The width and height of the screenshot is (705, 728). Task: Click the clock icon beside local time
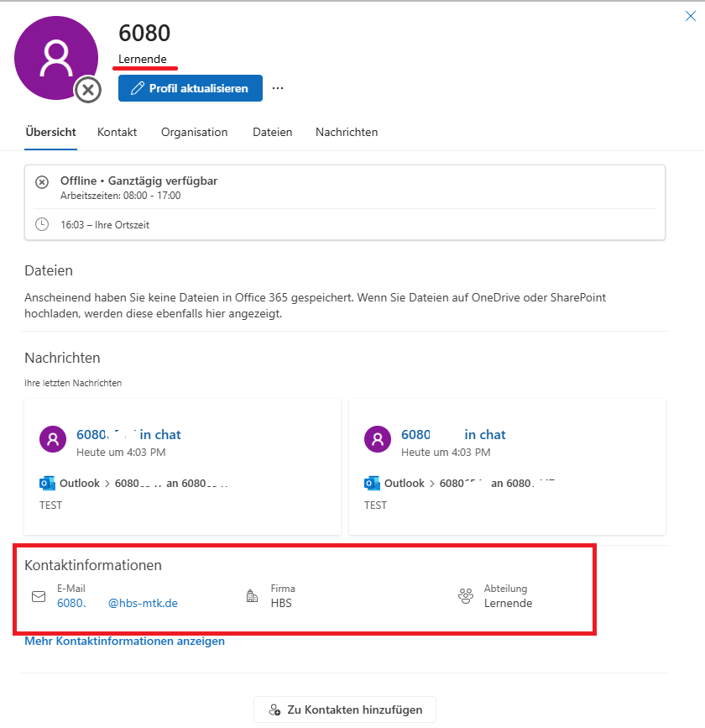coord(42,224)
